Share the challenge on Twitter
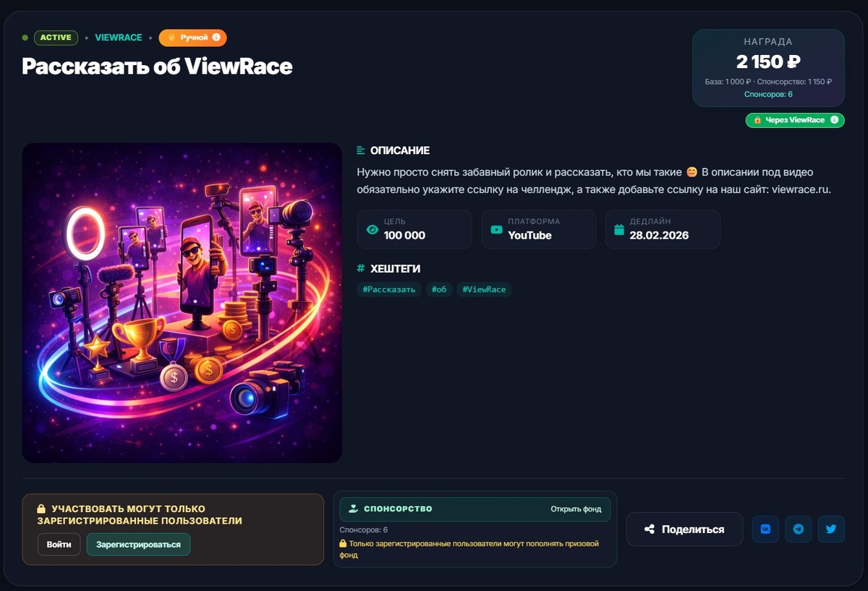Screen dimensions: 868x591 831,529
